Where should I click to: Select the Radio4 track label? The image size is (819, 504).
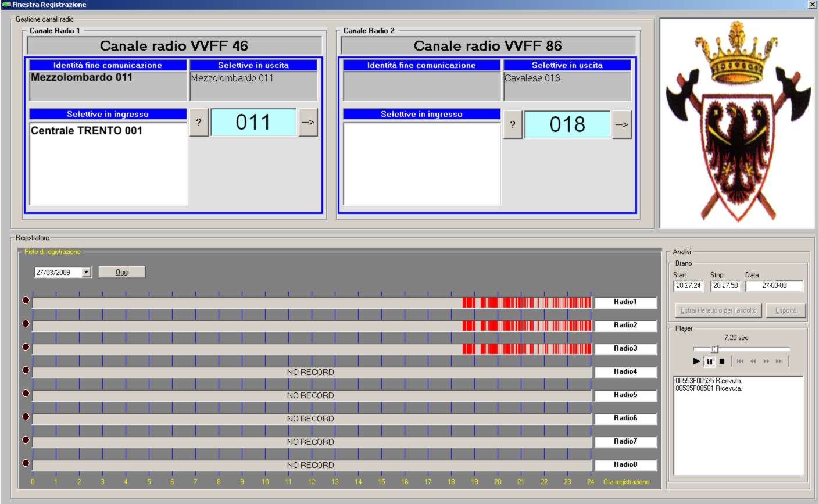click(625, 372)
